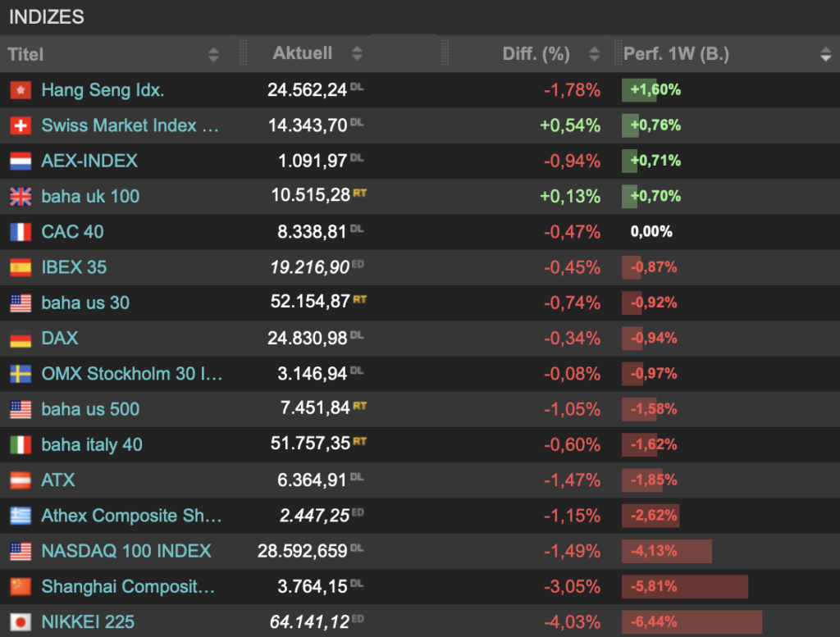840x637 pixels.
Task: Open the CAC 40 index link
Action: tap(72, 232)
